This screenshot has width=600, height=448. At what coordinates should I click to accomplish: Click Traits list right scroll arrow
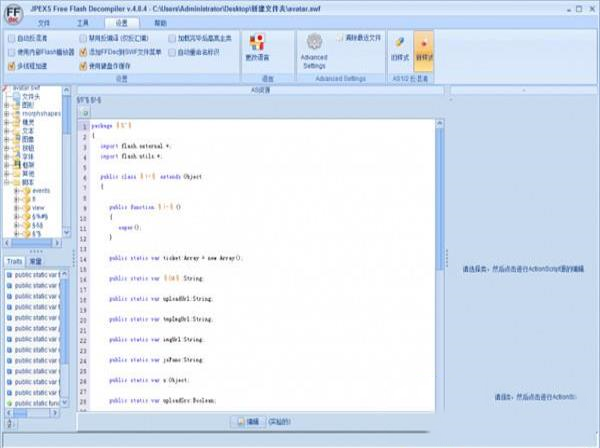[x=55, y=413]
